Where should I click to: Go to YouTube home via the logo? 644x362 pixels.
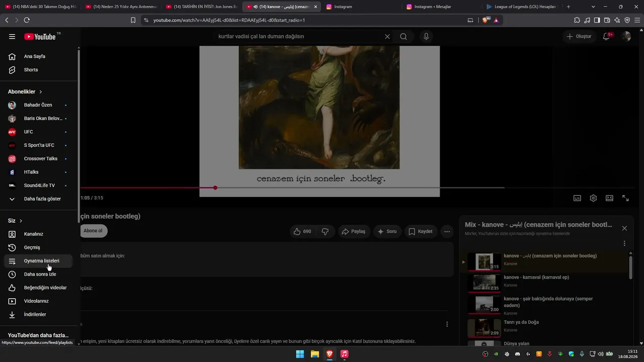point(40,36)
